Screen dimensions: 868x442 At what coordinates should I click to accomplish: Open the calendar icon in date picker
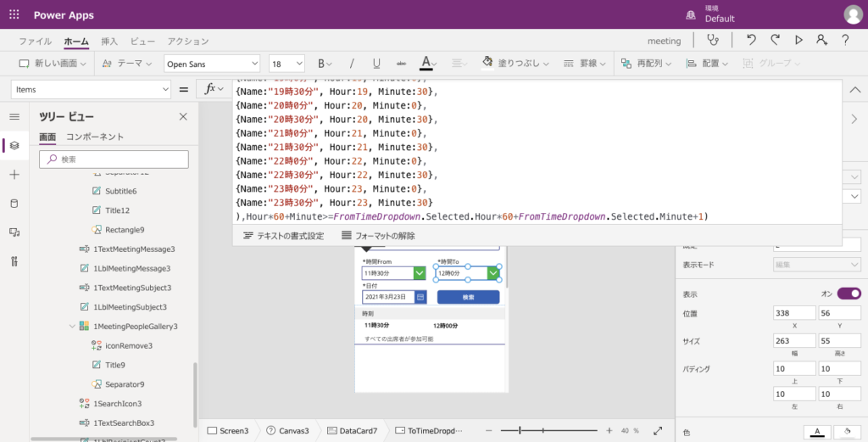click(420, 297)
